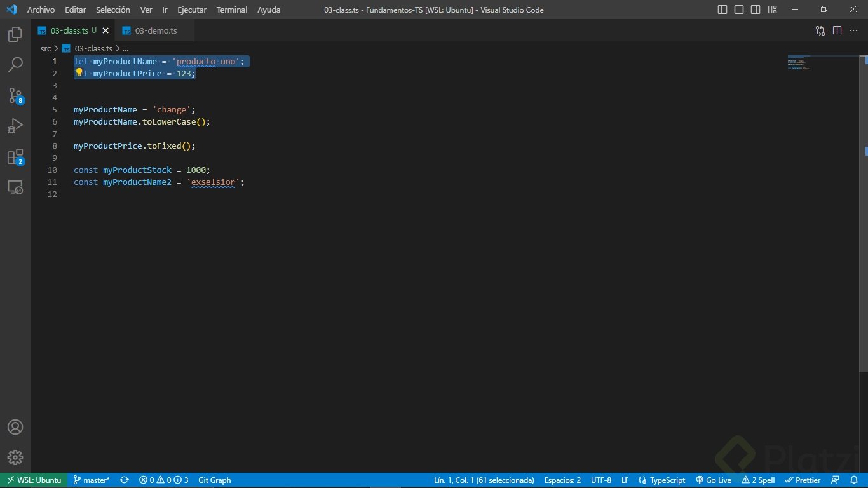868x488 pixels.
Task: Click the lightbulb quick fix icon
Action: [x=79, y=73]
